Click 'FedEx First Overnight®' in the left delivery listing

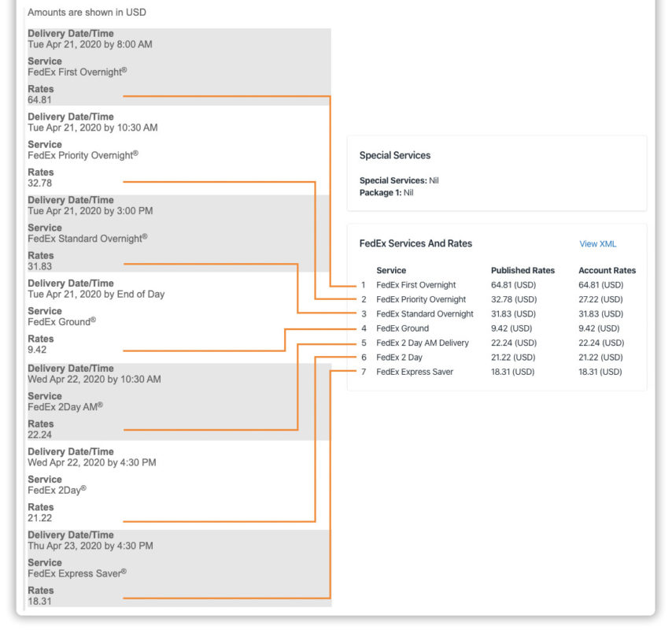(77, 72)
